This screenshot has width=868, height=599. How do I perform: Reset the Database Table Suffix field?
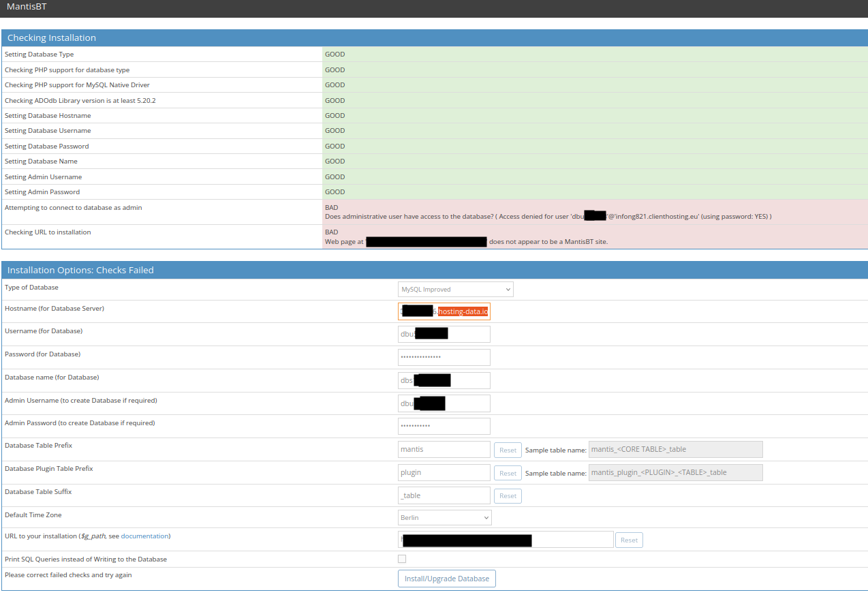507,495
